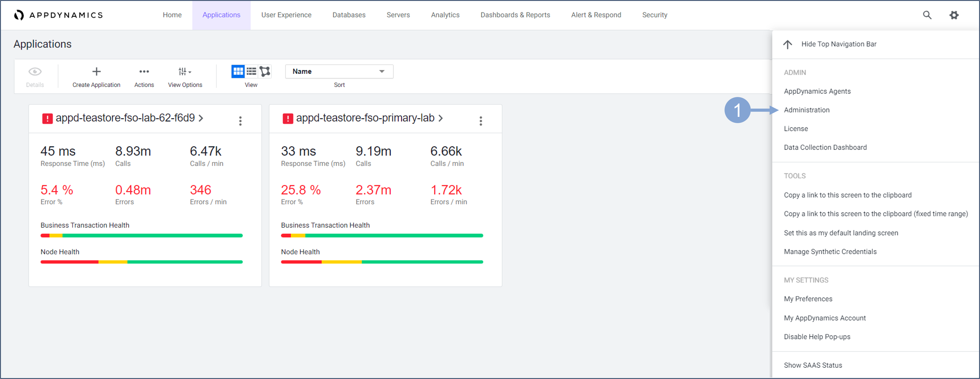Open appd-teastore-fso-primary-lab via chevron

coord(441,118)
